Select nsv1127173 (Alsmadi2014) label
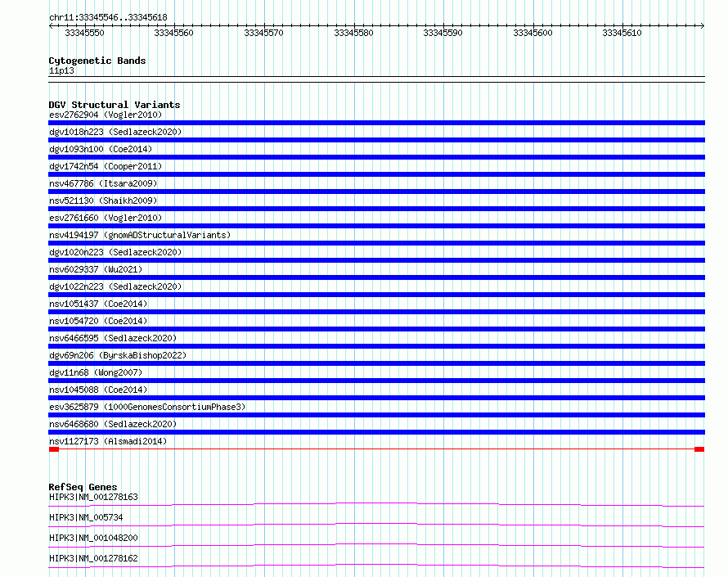The image size is (728, 577). click(108, 441)
